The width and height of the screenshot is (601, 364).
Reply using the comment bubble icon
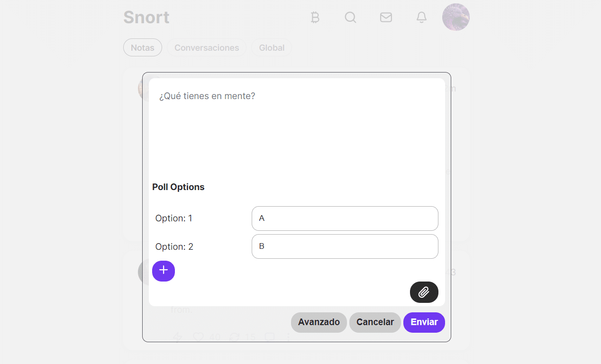pyautogui.click(x=270, y=337)
